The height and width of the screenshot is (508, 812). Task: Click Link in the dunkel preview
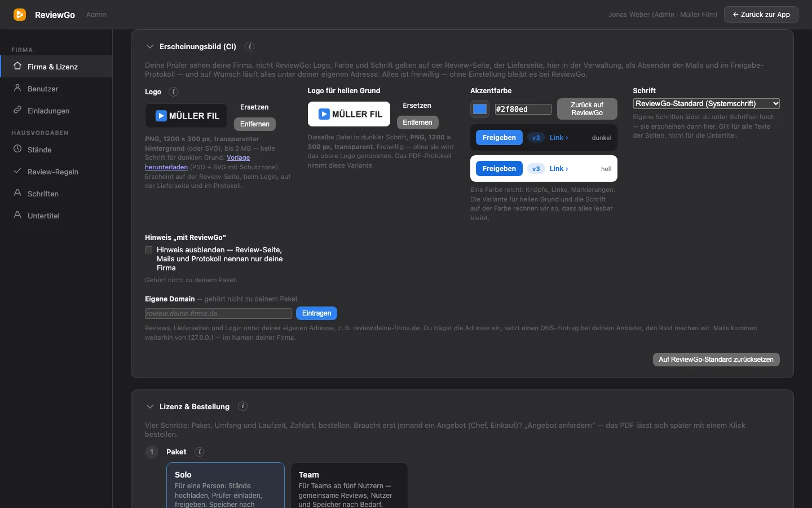click(x=559, y=138)
